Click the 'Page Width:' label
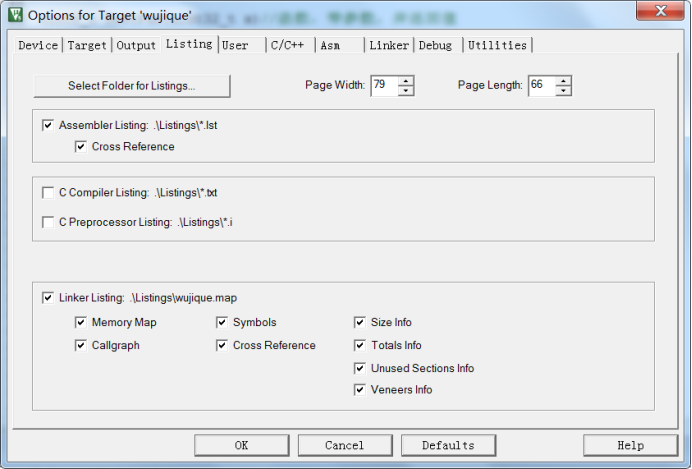 [335, 85]
